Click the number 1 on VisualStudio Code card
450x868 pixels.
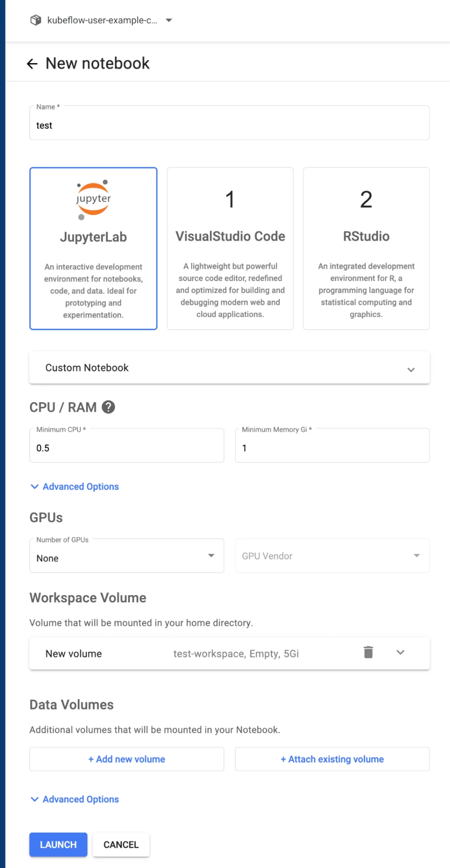[x=230, y=200]
